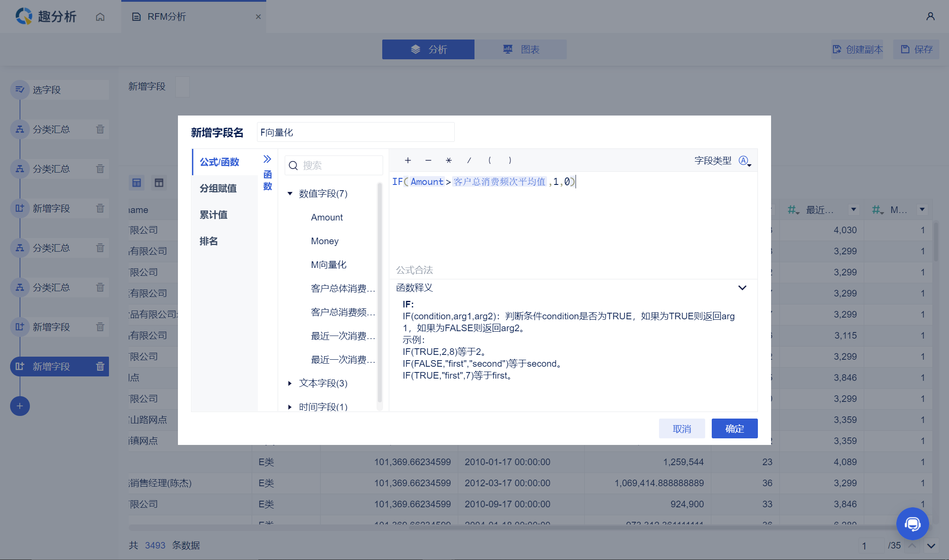Open the user account icon

(x=930, y=16)
